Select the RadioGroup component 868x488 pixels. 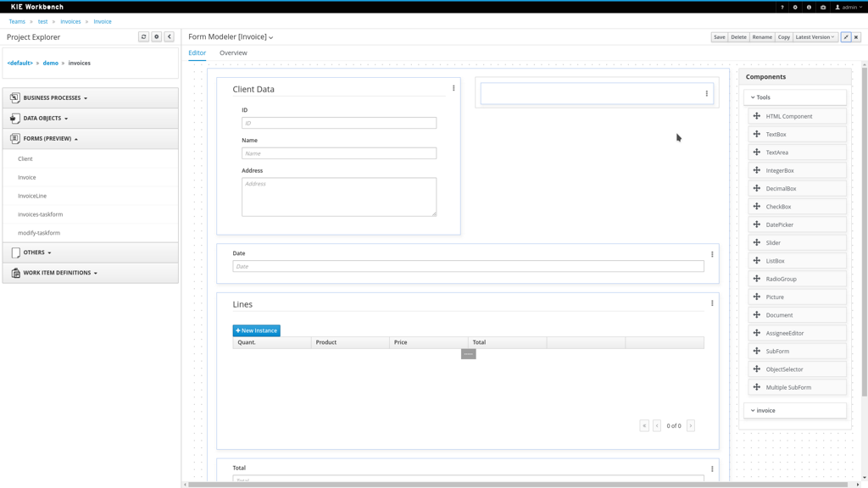[781, 279]
